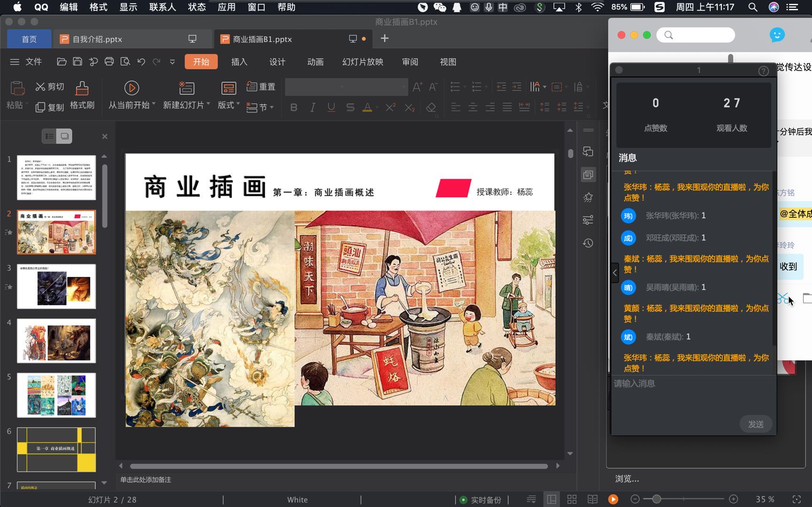Click the Send (发送) button
The image size is (812, 507).
[755, 424]
